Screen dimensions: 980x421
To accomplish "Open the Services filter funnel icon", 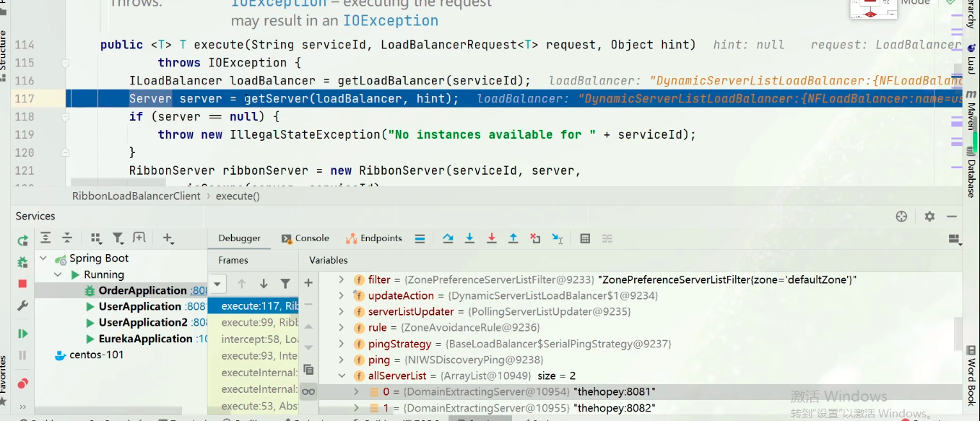I will point(118,238).
